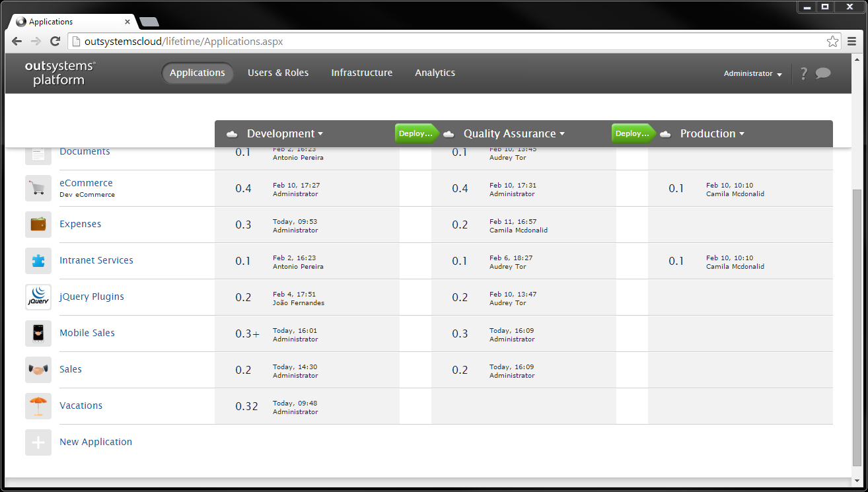Go back in browser history
The width and height of the screenshot is (868, 492).
tap(17, 41)
